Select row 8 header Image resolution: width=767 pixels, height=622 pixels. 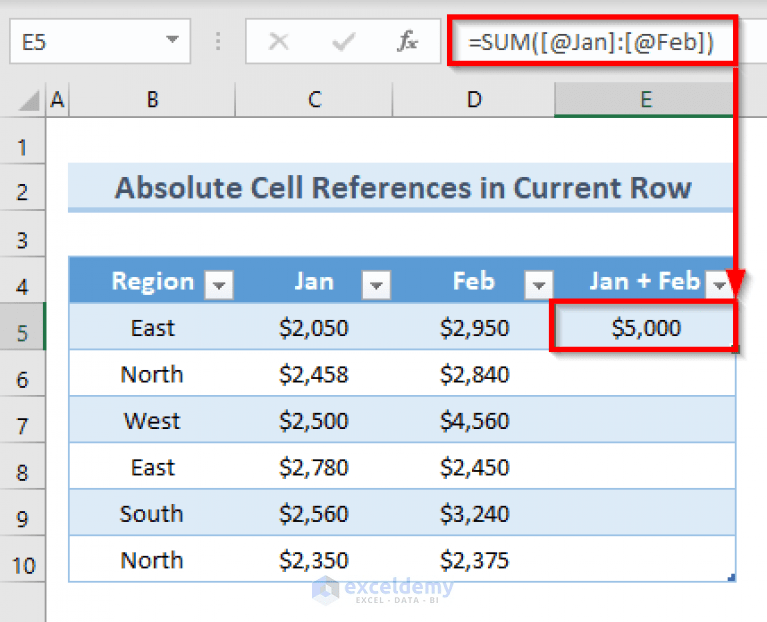click(23, 466)
